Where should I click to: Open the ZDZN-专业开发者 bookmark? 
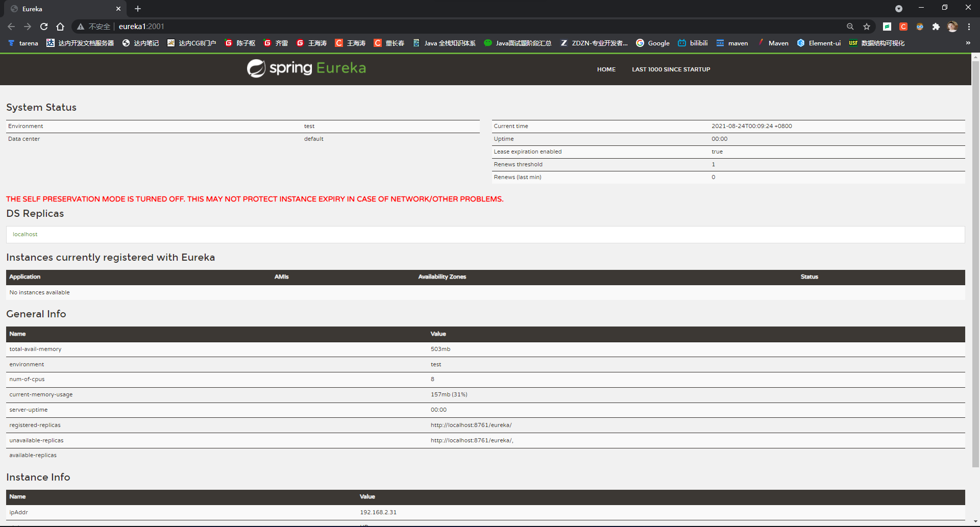[x=594, y=43]
